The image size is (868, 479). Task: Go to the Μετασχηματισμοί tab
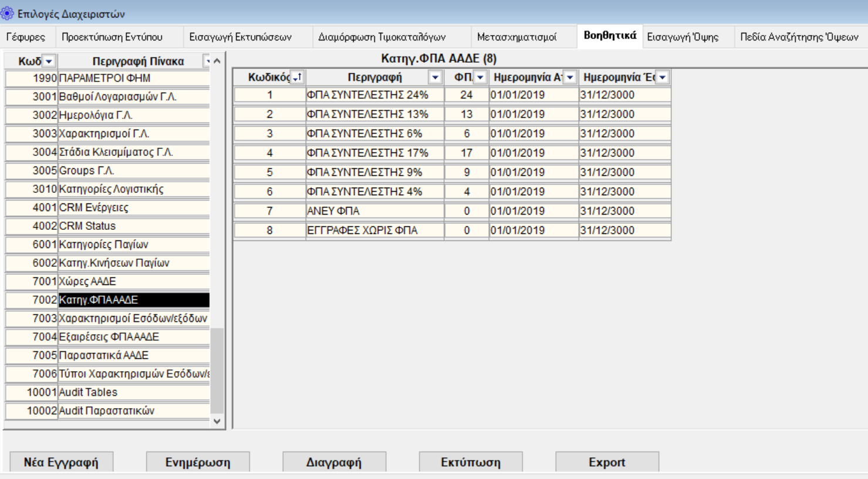point(516,37)
